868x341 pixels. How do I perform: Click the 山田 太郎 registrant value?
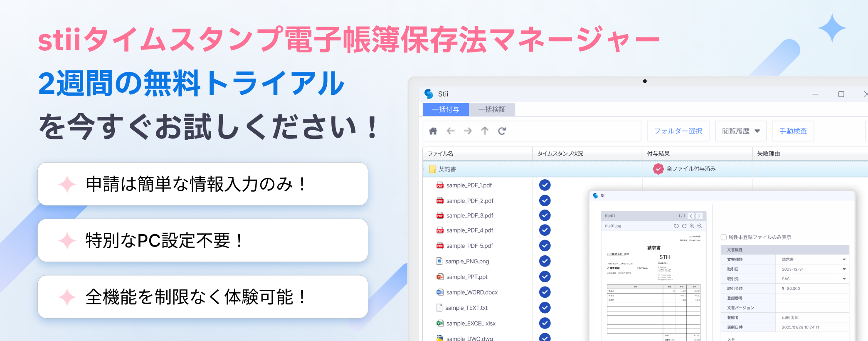click(790, 318)
